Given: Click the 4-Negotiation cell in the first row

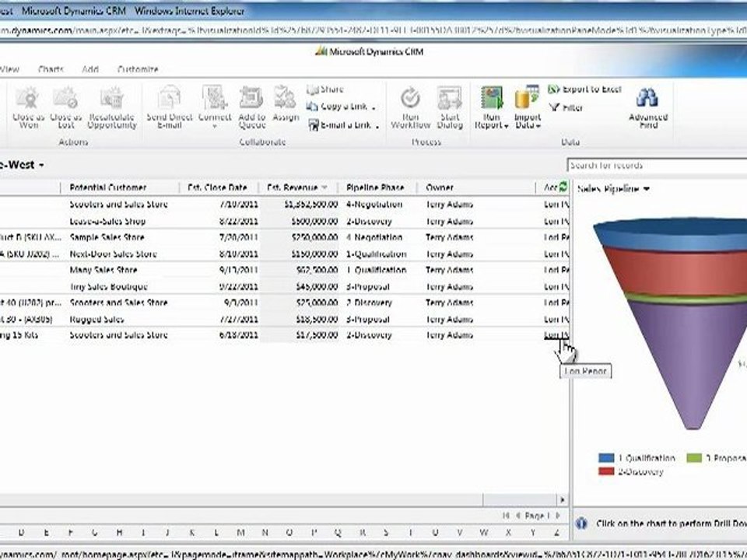Looking at the screenshot, I should tap(374, 205).
